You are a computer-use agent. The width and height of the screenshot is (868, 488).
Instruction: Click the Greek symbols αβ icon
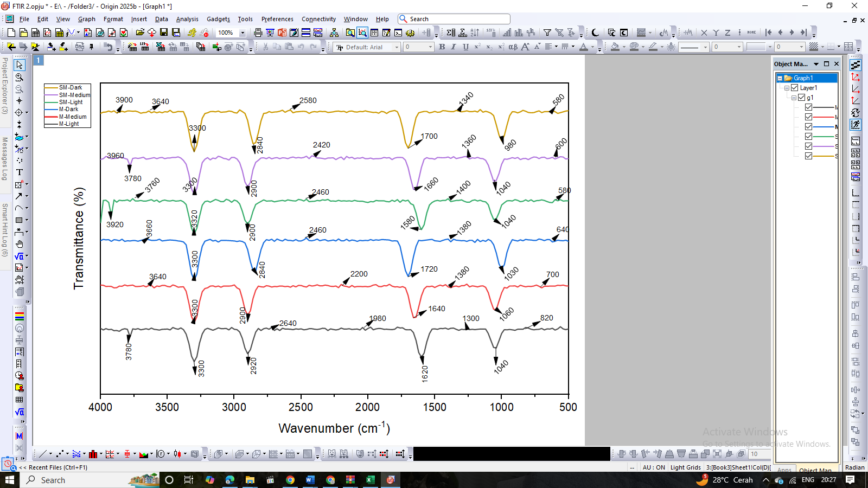pos(513,47)
